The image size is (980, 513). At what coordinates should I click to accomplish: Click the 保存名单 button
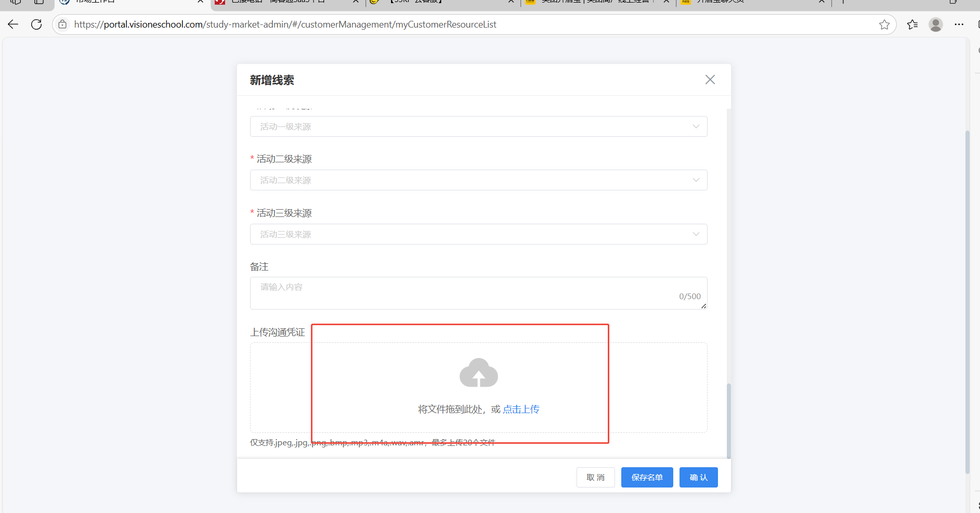pos(647,477)
